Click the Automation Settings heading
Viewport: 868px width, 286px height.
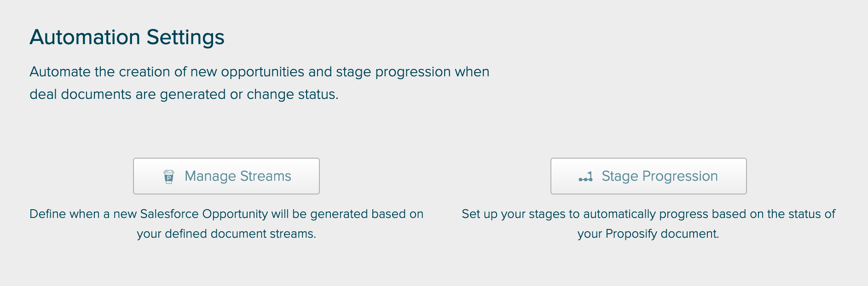(127, 37)
